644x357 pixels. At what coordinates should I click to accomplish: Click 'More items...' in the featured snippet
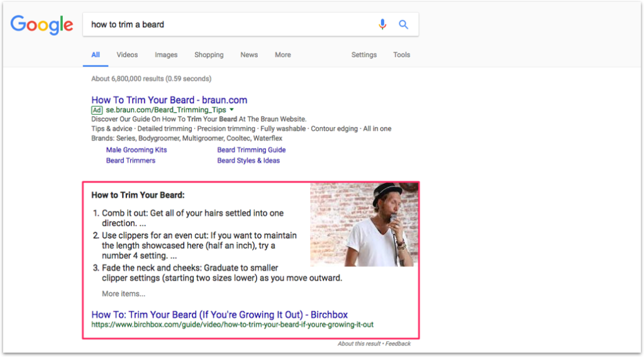124,293
